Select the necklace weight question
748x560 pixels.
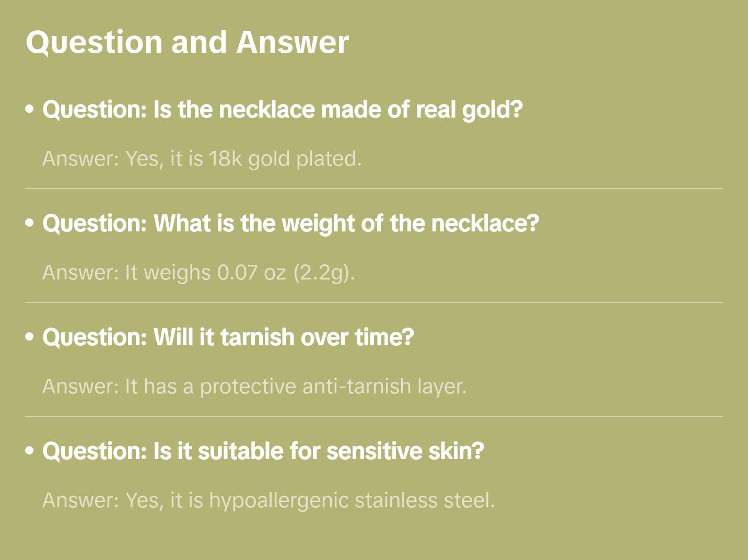(x=290, y=224)
